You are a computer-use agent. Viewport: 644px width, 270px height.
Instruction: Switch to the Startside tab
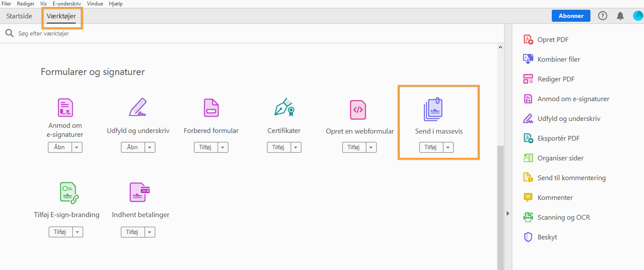tap(19, 16)
